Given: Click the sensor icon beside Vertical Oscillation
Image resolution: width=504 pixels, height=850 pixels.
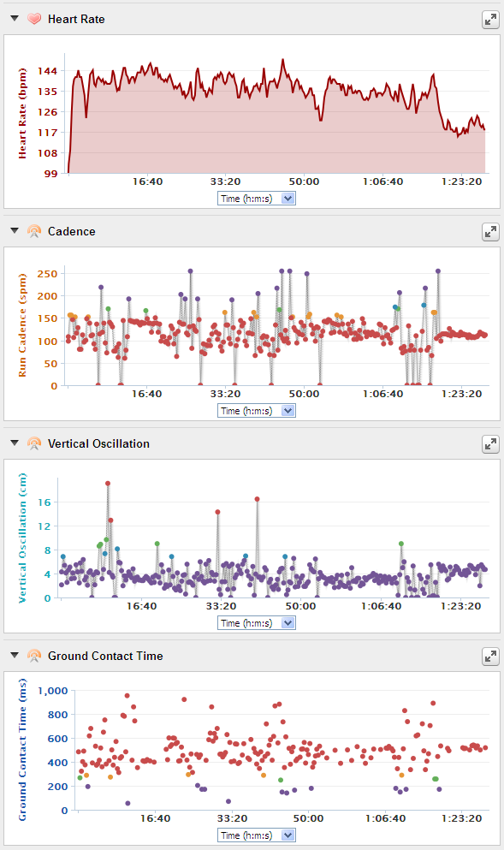Looking at the screenshot, I should (34, 443).
